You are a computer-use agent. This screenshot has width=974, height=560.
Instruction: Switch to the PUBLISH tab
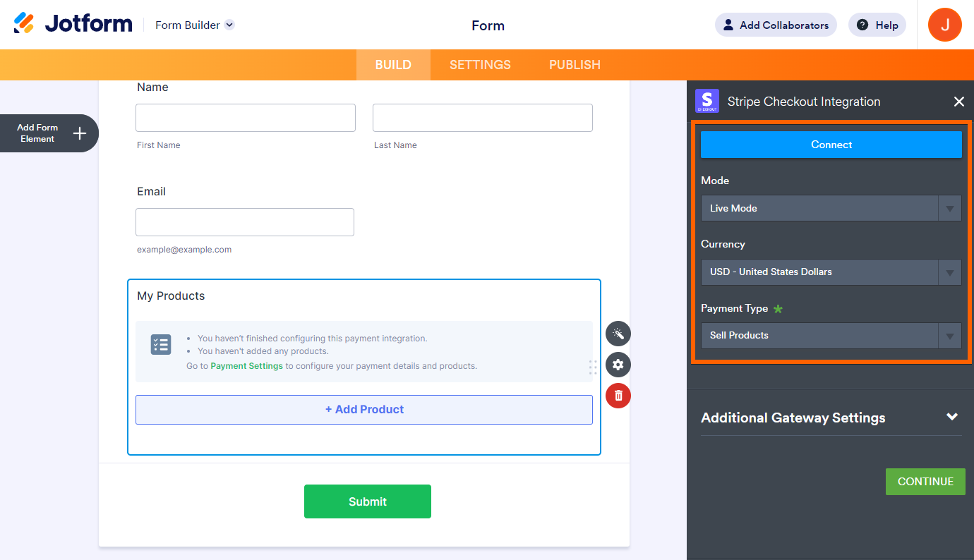pyautogui.click(x=575, y=65)
